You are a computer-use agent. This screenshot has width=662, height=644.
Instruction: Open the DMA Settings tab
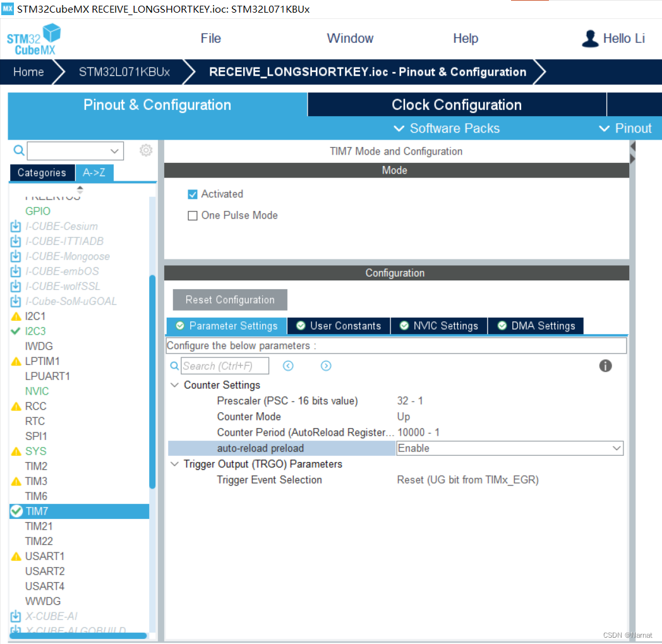(536, 326)
